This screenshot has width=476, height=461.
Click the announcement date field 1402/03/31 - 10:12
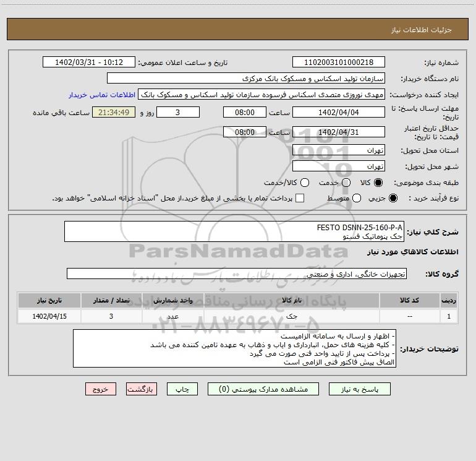[89, 62]
